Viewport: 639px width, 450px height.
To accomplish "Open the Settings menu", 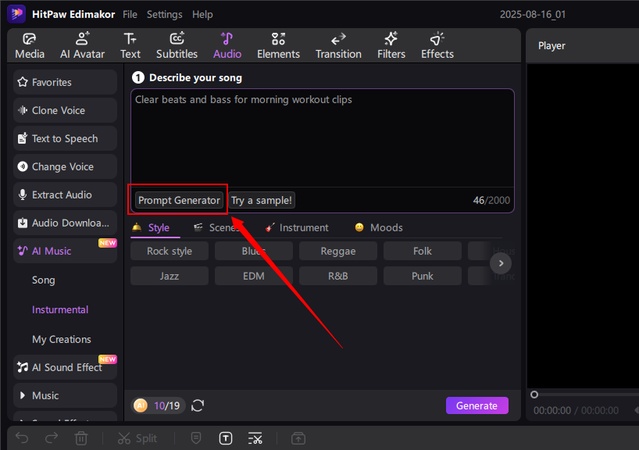I will [164, 14].
